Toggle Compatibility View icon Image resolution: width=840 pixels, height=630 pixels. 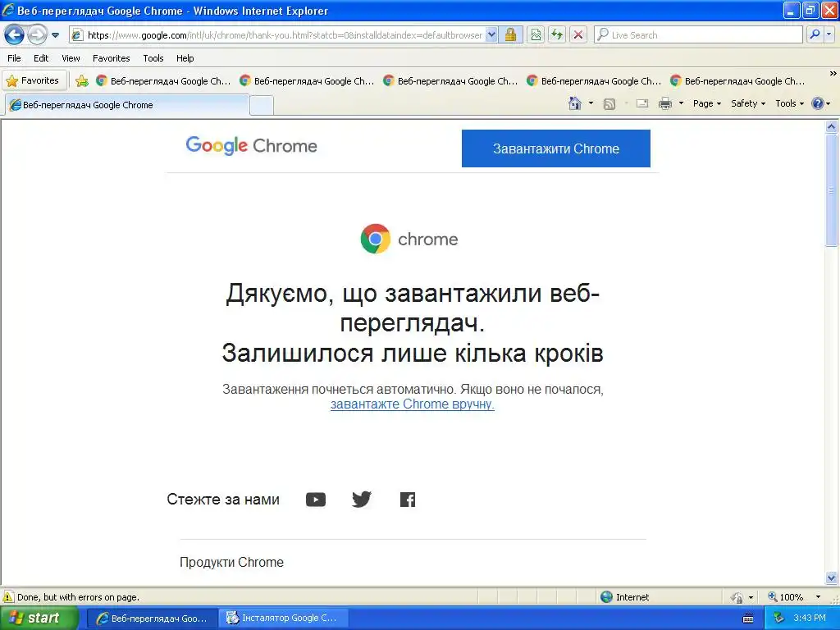coord(536,35)
